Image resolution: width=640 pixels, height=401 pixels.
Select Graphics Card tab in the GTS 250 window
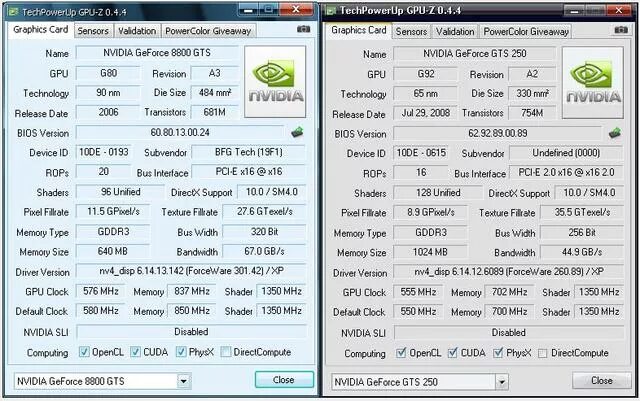tap(359, 30)
